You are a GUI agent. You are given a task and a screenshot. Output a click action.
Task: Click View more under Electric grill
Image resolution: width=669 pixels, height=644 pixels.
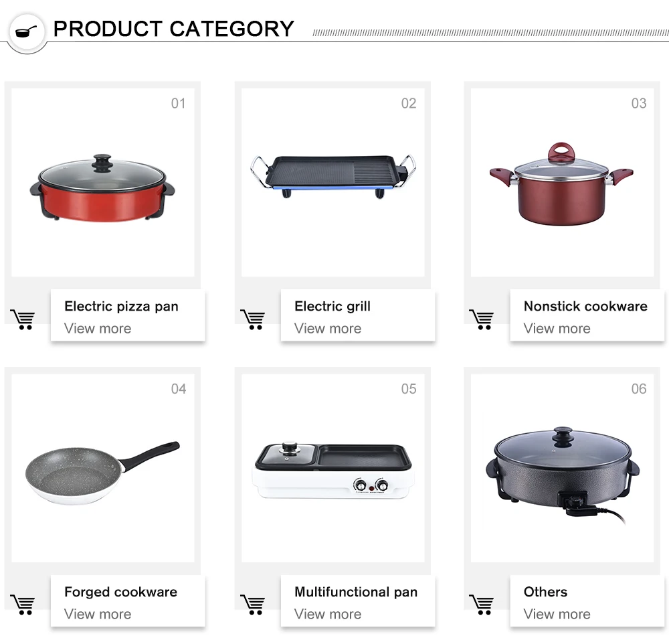pos(328,329)
